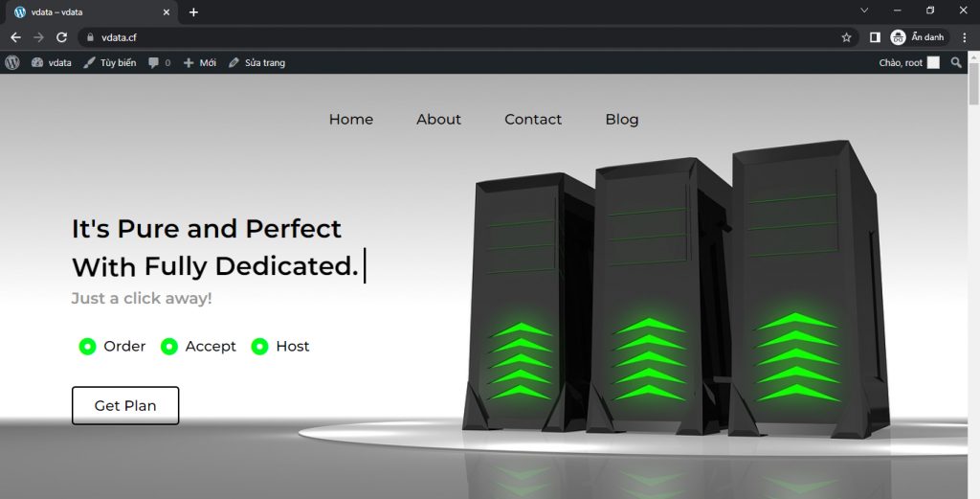Click the Mới add-new plus item
The image size is (980, 499).
pyautogui.click(x=199, y=62)
